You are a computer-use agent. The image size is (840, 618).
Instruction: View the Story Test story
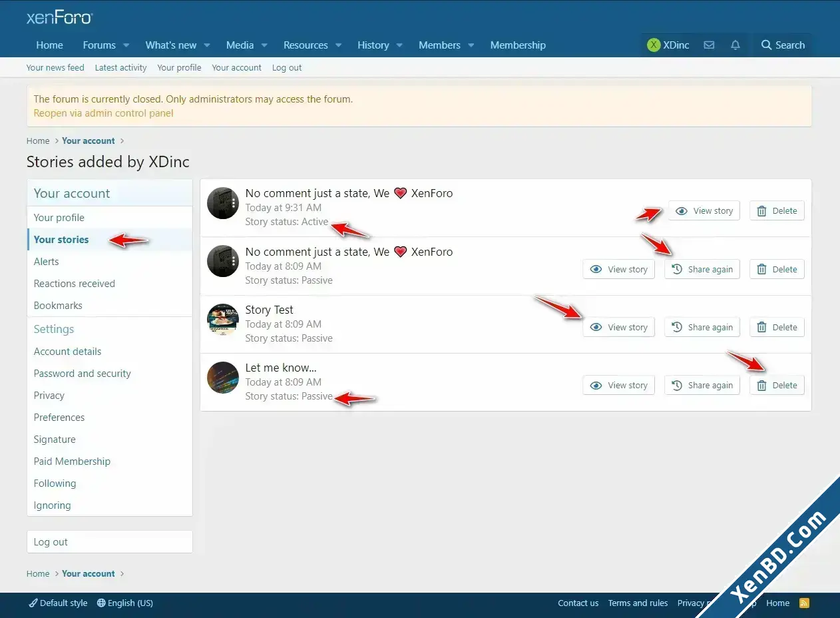point(618,328)
